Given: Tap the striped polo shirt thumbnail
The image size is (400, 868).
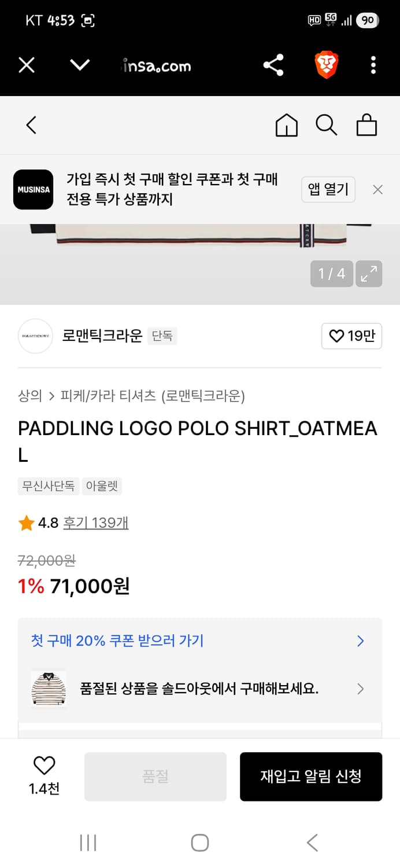Looking at the screenshot, I should tap(48, 689).
